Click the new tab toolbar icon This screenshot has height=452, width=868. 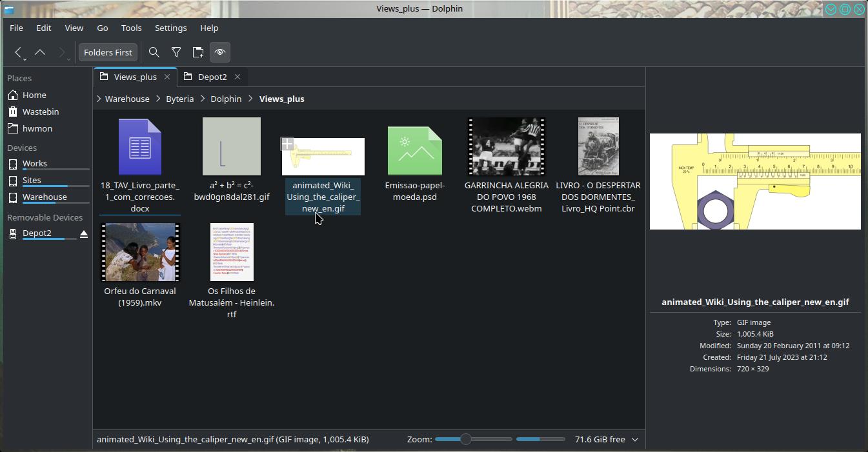click(198, 52)
